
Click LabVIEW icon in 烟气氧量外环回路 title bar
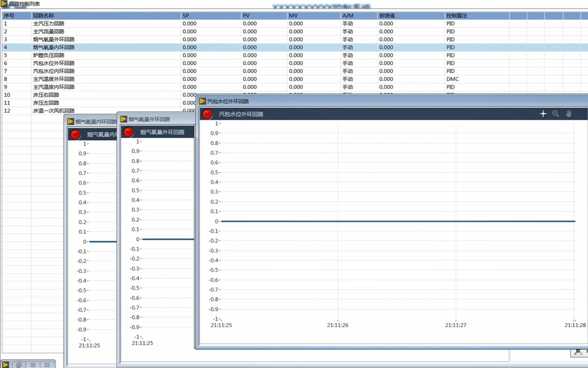tap(124, 119)
